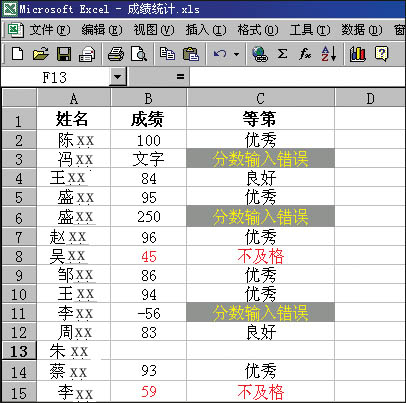Screen dimensions: 406x403
Task: Open Print Preview magnifier icon
Action: click(139, 54)
